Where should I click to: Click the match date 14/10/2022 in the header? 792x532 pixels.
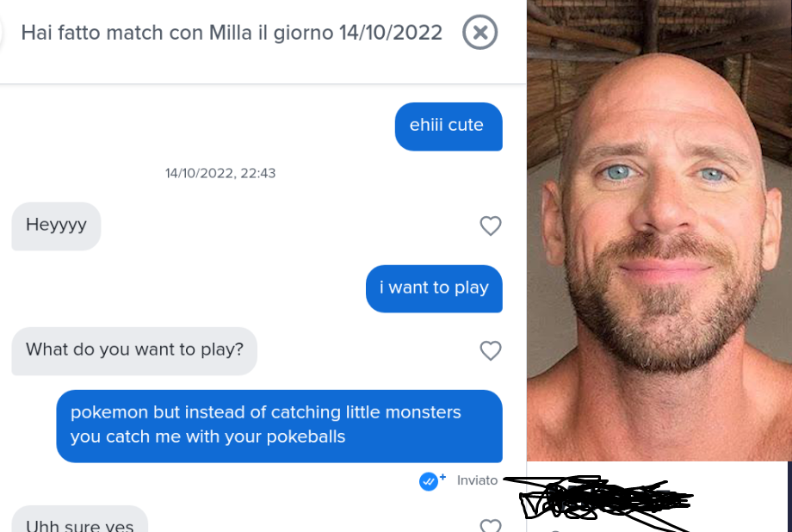tap(391, 33)
